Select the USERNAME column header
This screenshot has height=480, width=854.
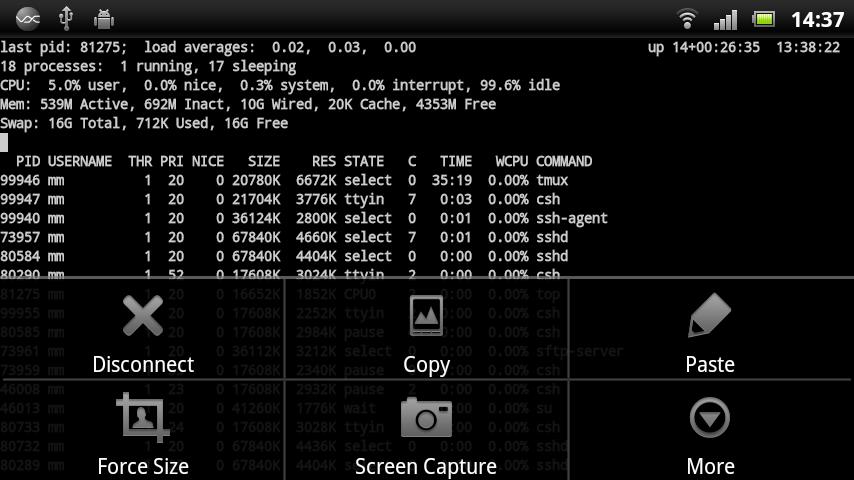[80, 161]
